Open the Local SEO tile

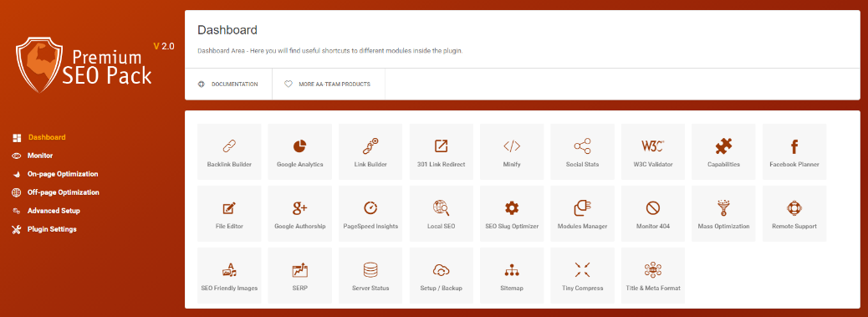click(x=442, y=213)
